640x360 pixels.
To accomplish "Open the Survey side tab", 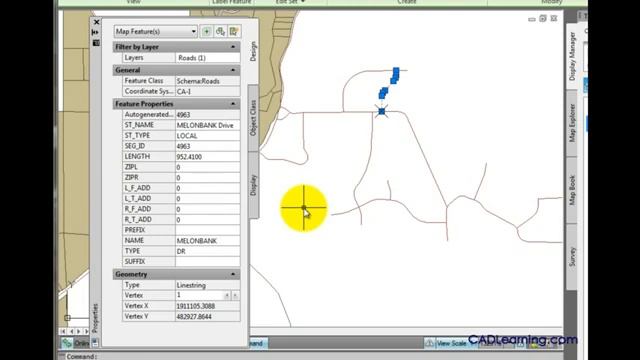I will click(572, 257).
